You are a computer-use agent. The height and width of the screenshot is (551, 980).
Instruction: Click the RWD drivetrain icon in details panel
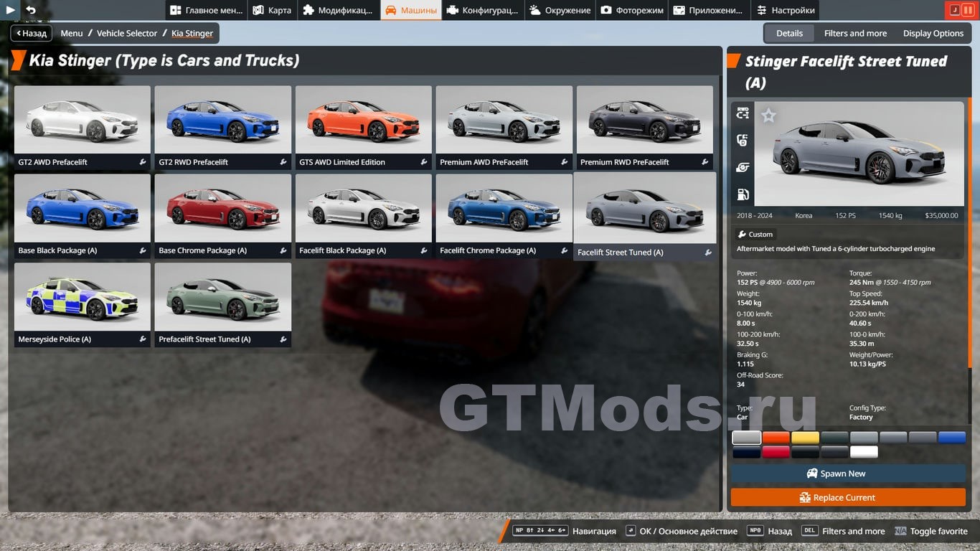tap(743, 113)
